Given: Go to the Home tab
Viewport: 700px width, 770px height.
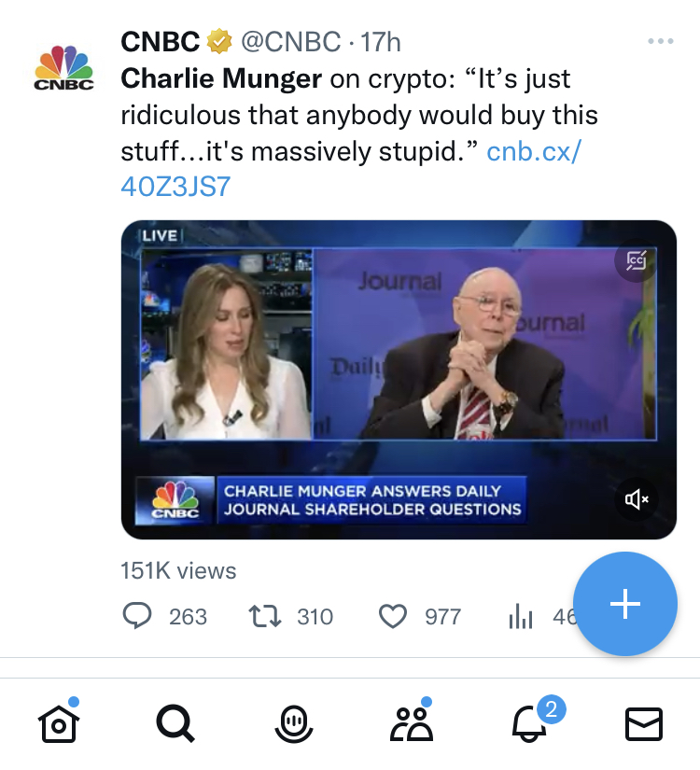Looking at the screenshot, I should point(58,723).
